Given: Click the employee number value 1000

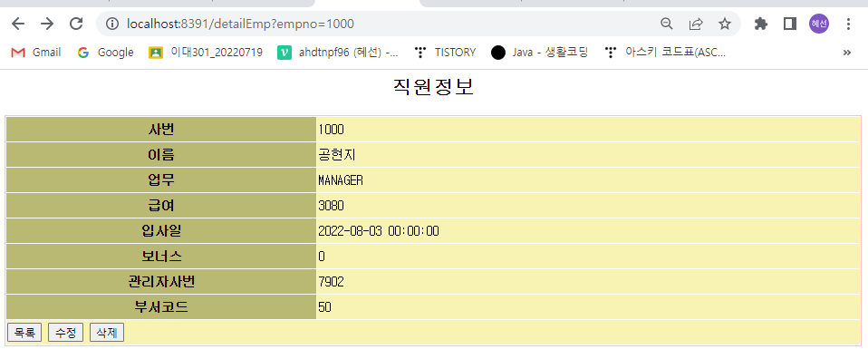Looking at the screenshot, I should (x=331, y=130).
